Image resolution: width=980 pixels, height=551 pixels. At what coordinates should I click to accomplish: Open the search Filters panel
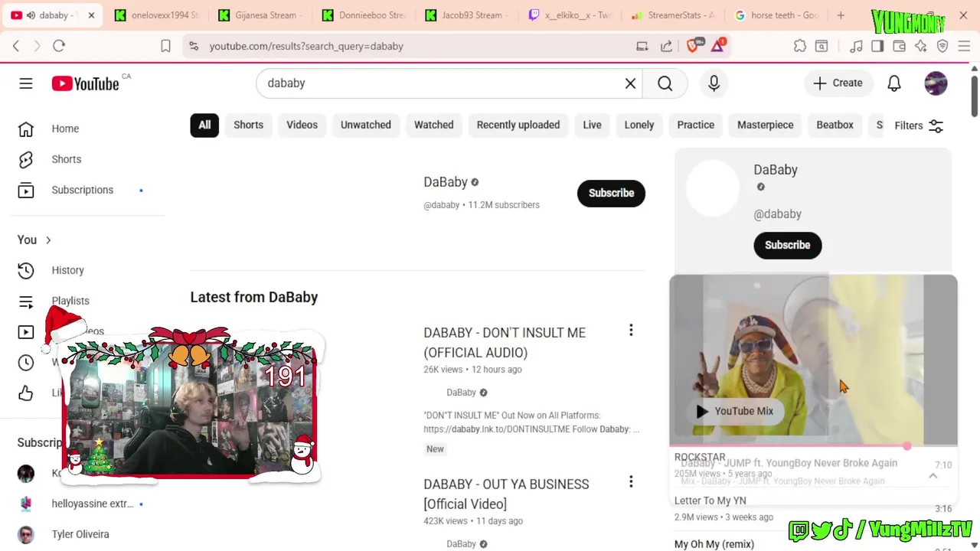[x=919, y=126]
